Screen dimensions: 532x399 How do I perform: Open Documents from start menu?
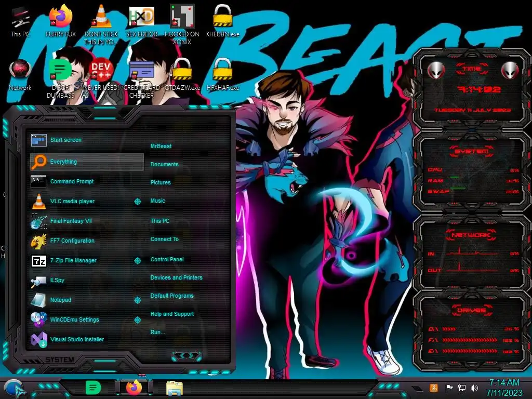pyautogui.click(x=165, y=164)
